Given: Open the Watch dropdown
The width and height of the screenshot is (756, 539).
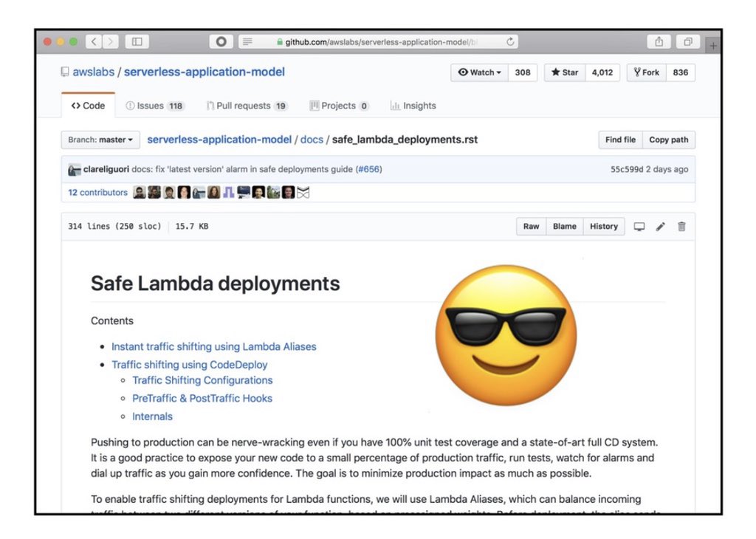Looking at the screenshot, I should click(479, 72).
